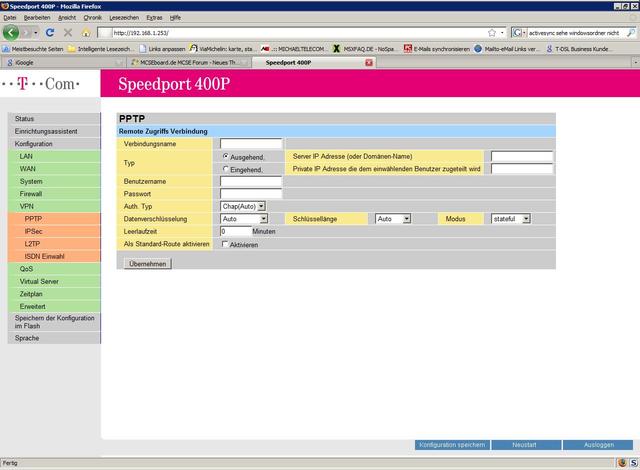Open the ViaMichelin bookmark
Image resolution: width=640 pixels, height=470 pixels.
tap(223, 49)
